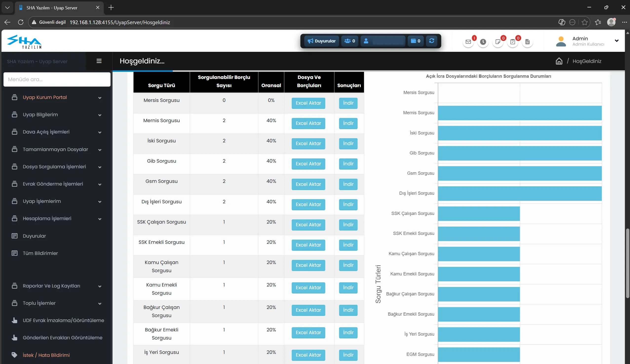Click the browser back arrow
The image size is (630, 364).
7,22
